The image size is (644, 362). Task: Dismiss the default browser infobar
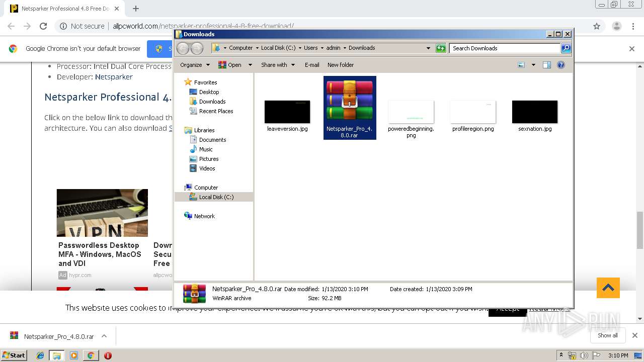pos(632,49)
